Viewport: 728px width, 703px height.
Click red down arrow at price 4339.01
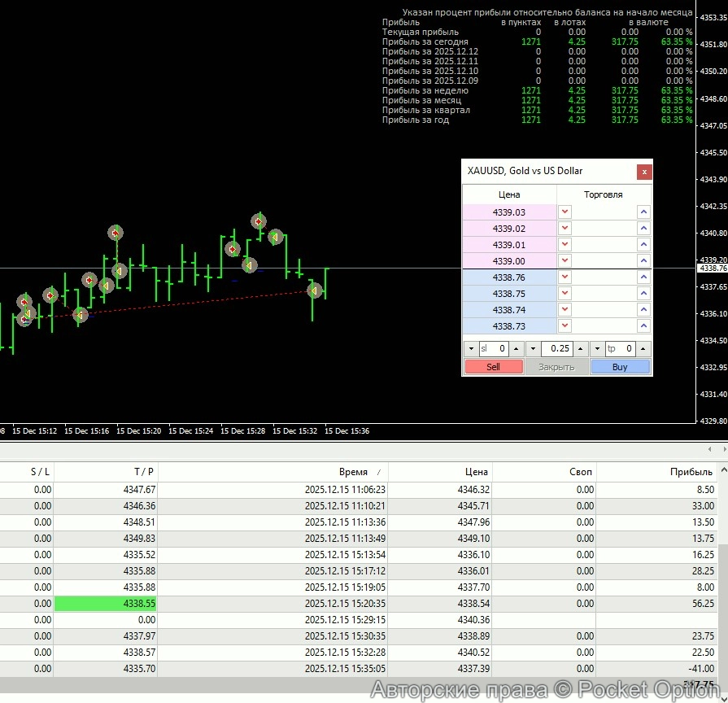click(565, 244)
